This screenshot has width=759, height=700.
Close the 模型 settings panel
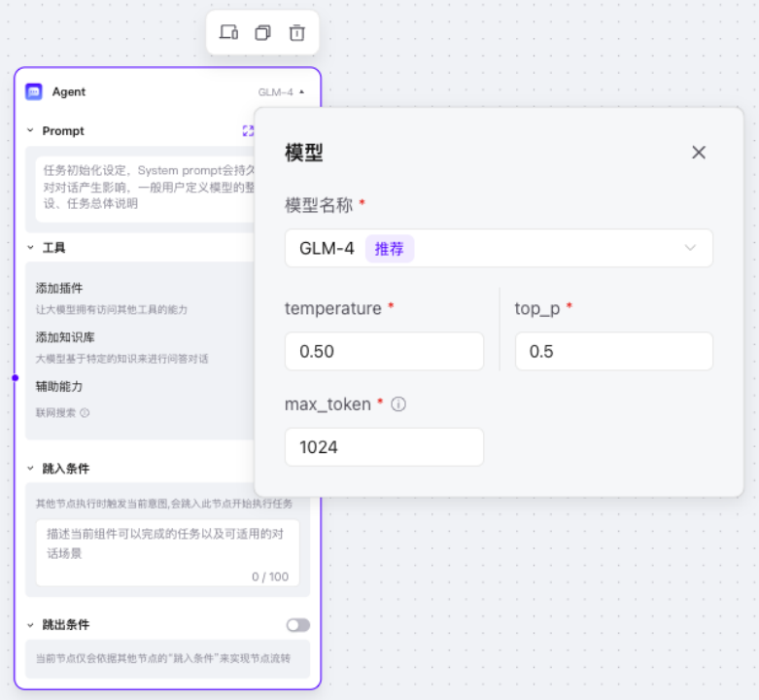click(x=699, y=153)
